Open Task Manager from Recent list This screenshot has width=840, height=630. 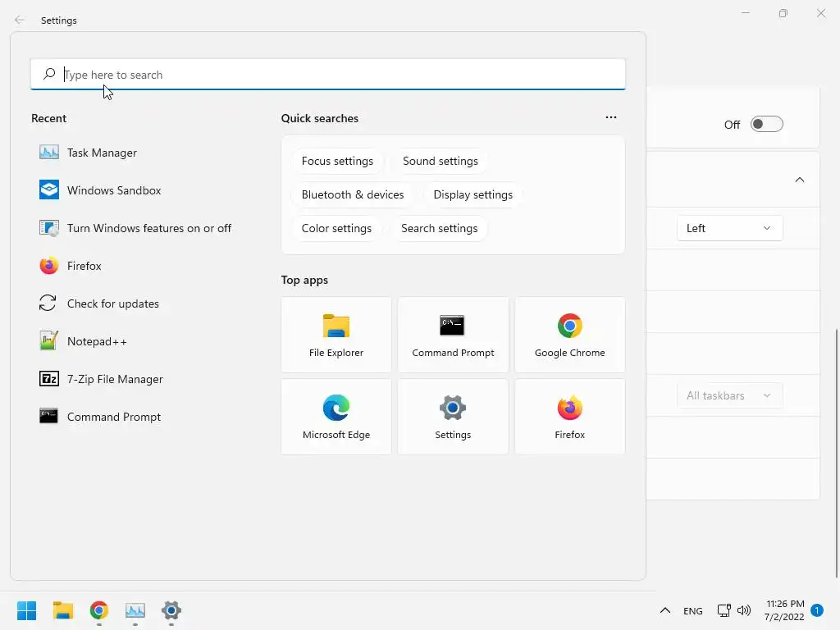[x=89, y=153]
